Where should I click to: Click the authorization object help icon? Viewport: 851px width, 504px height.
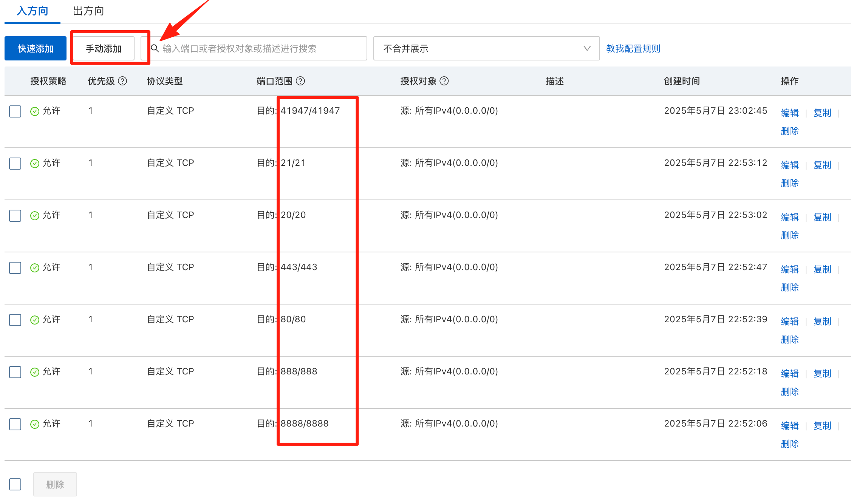tap(444, 81)
